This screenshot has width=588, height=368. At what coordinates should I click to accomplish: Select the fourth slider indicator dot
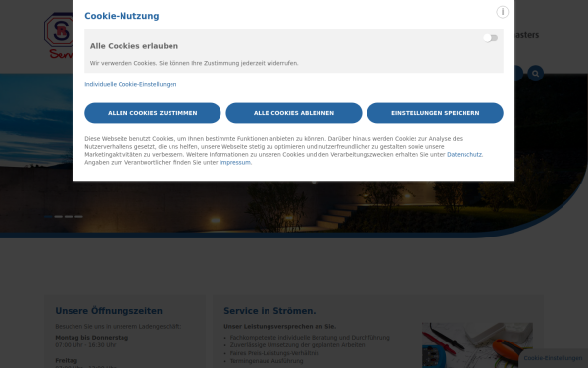(78, 216)
